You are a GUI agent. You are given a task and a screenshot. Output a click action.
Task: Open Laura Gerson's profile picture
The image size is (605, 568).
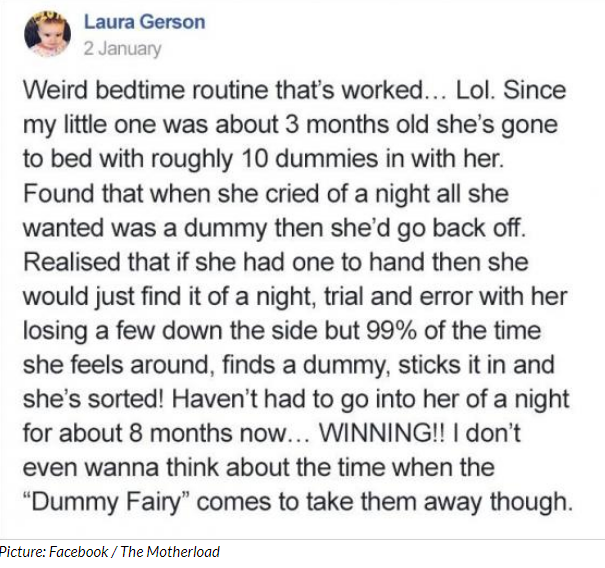pos(47,34)
